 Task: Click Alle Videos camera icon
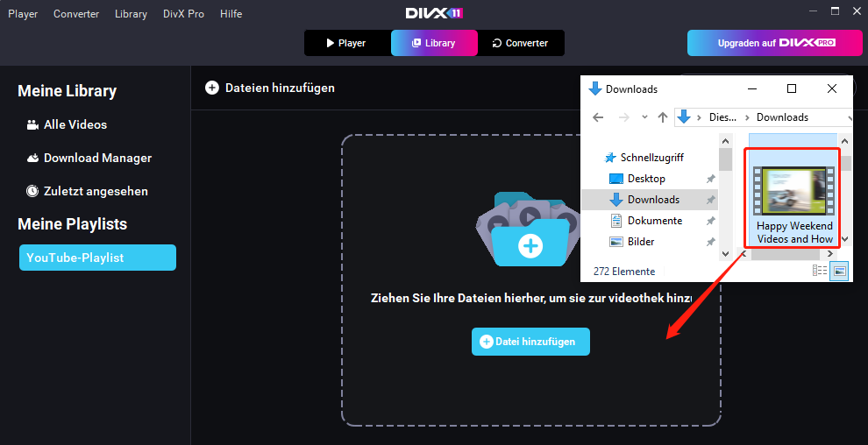point(32,125)
